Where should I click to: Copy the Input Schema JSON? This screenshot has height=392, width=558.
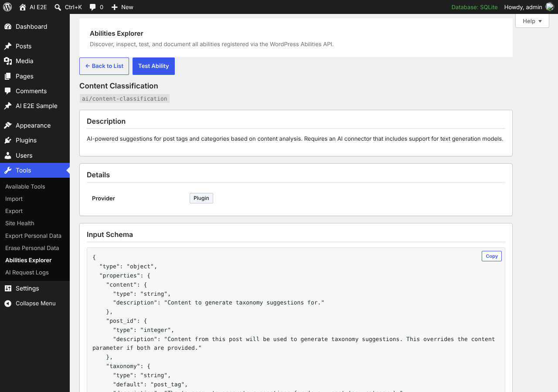click(x=492, y=256)
